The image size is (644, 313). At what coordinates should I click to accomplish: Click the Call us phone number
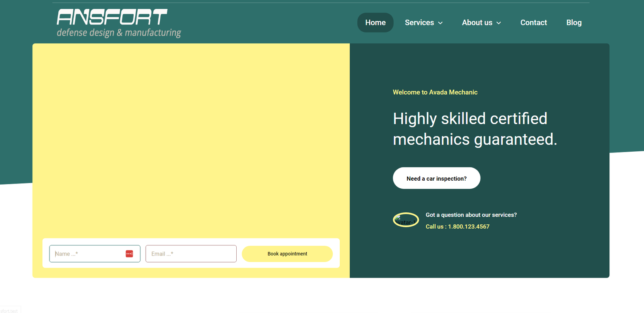(x=457, y=227)
